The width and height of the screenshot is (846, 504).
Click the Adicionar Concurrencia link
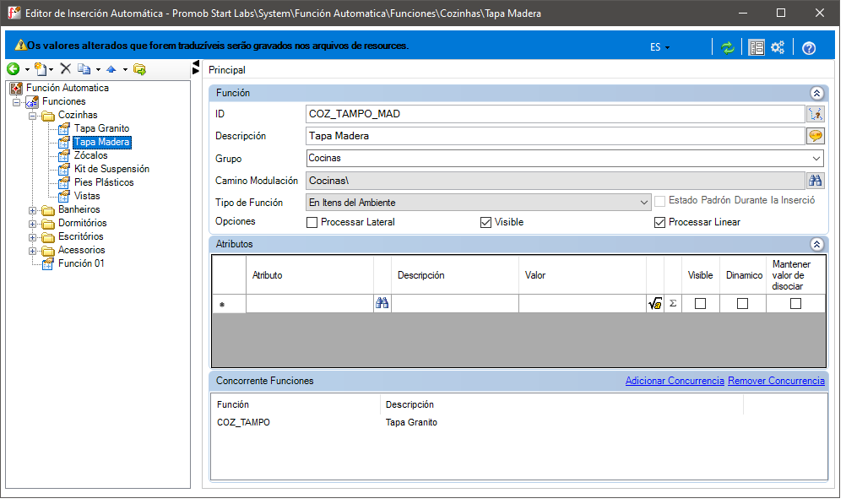tap(675, 381)
